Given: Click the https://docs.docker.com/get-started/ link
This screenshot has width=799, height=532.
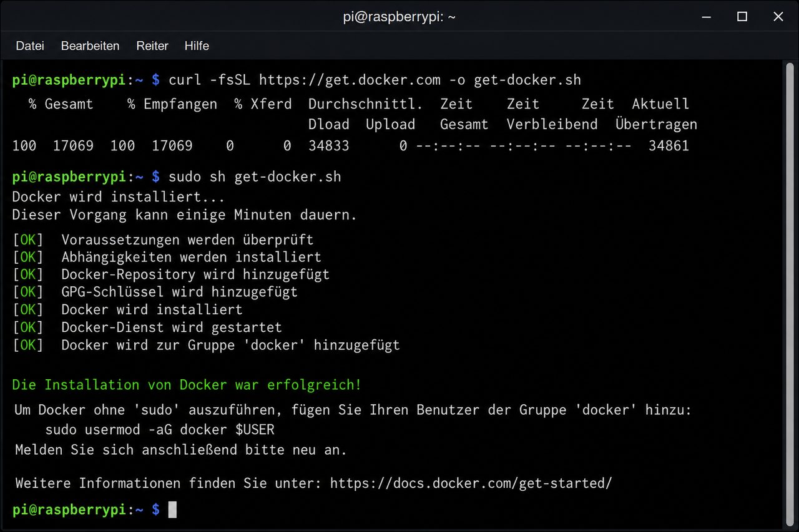Looking at the screenshot, I should click(x=471, y=483).
